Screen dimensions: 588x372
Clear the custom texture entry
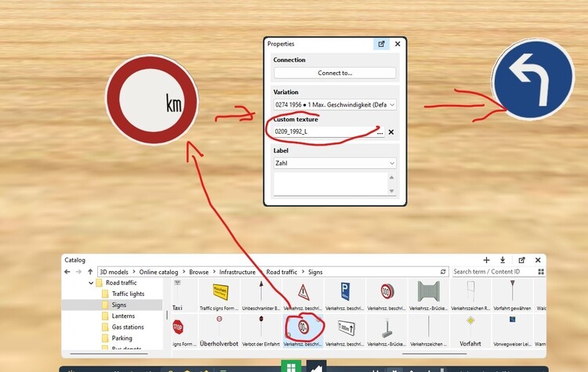tap(391, 132)
